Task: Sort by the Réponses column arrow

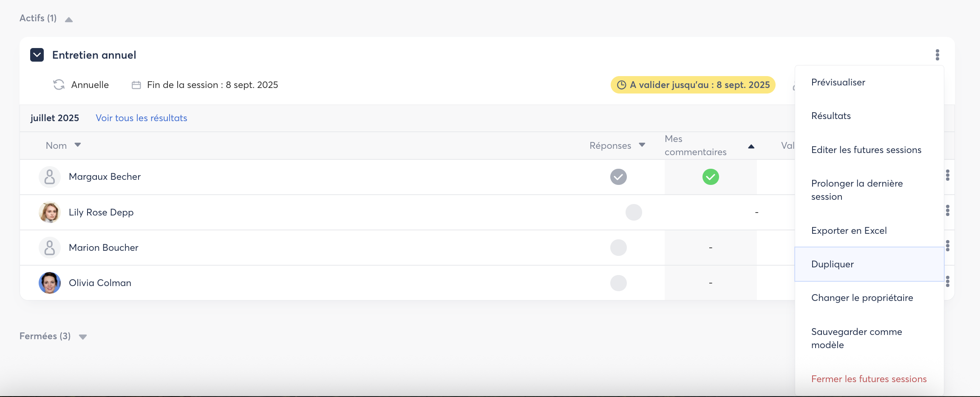Action: coord(642,145)
